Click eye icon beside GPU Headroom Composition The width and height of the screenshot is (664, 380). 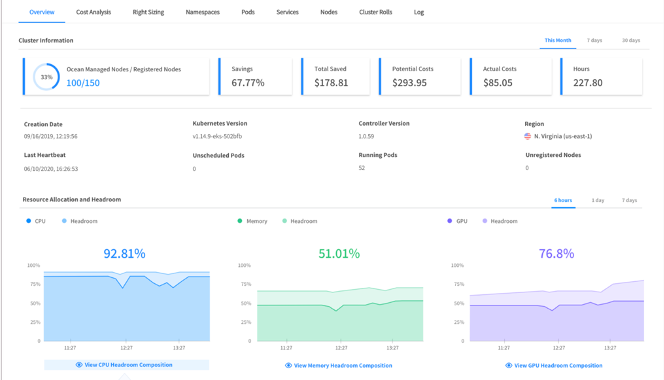(509, 365)
